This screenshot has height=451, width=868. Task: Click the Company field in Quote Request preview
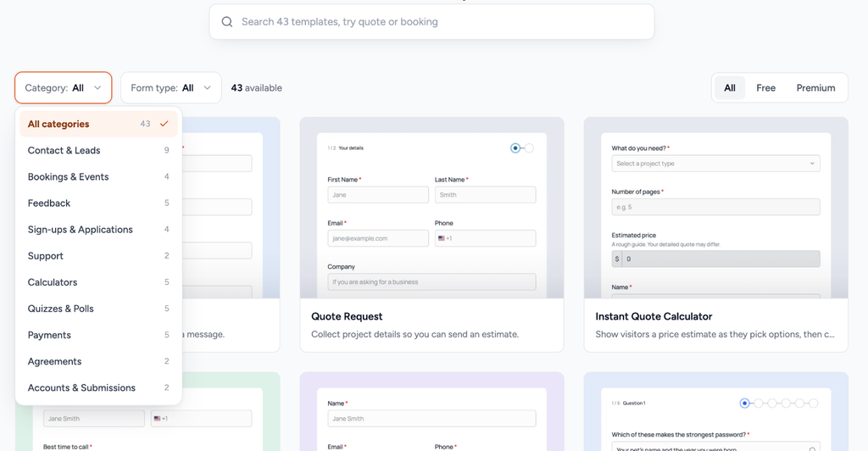pyautogui.click(x=431, y=281)
